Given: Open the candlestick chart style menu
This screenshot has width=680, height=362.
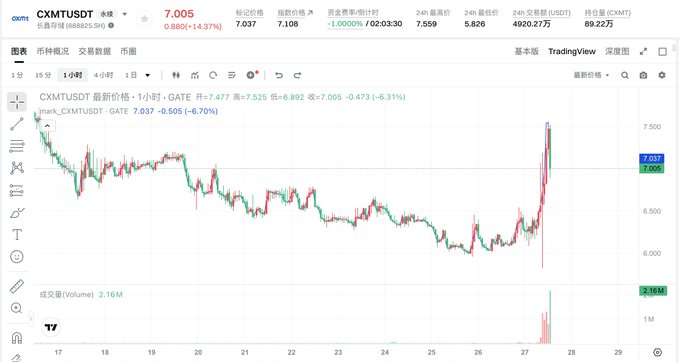Looking at the screenshot, I should point(176,75).
